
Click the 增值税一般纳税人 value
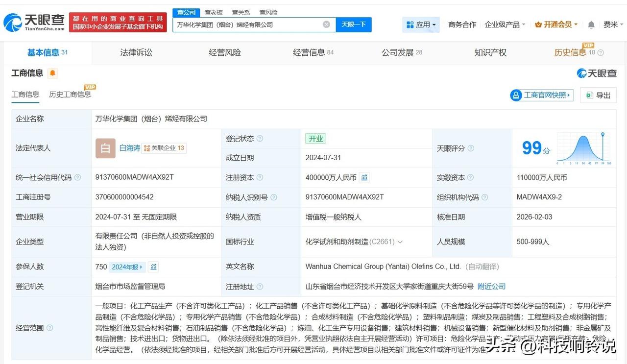(332, 217)
